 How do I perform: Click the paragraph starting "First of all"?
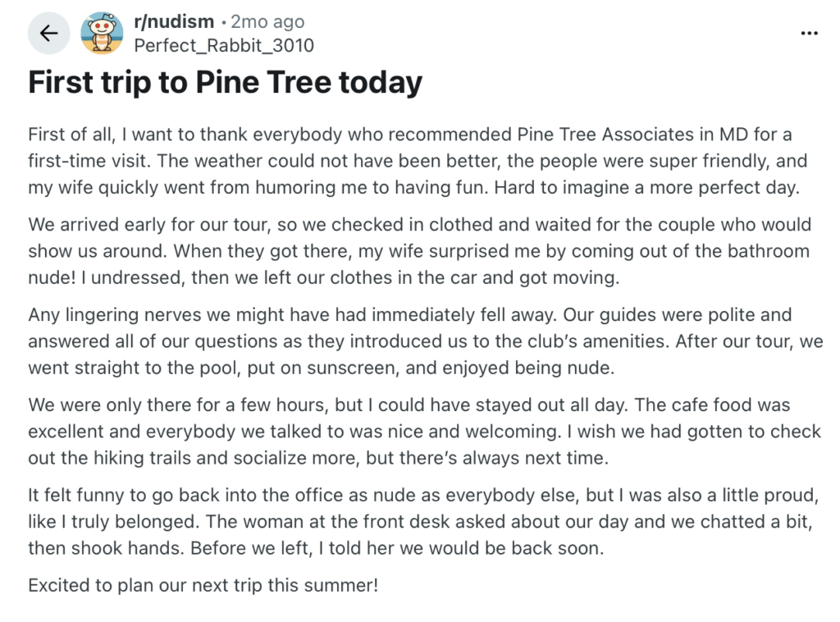418,161
